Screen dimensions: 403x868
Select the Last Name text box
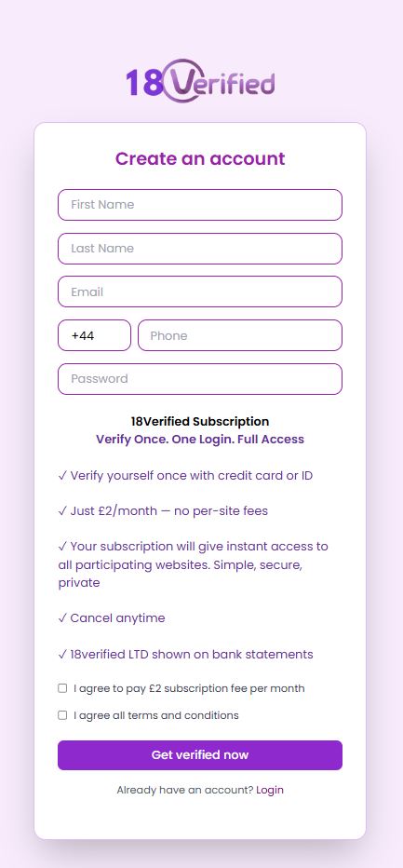coord(200,249)
